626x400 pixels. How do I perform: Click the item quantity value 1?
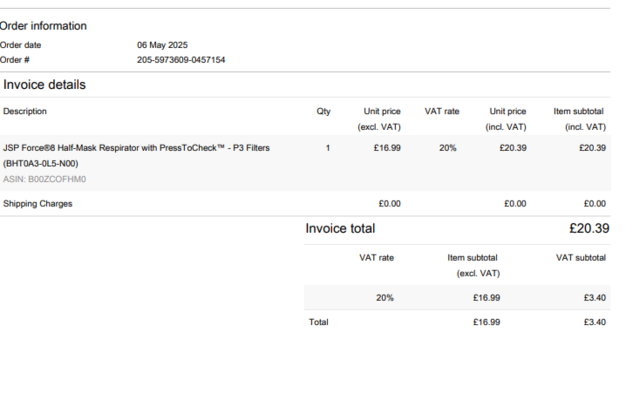point(328,148)
